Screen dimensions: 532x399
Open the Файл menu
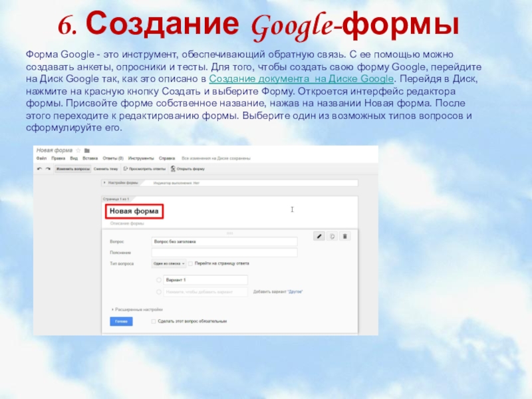(41, 158)
